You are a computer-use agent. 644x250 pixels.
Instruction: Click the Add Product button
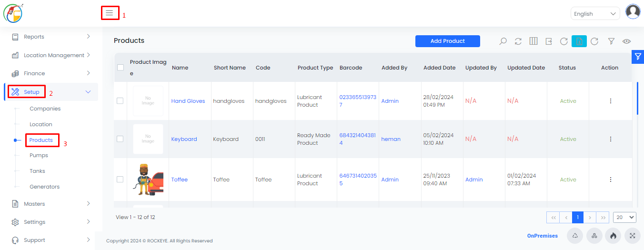point(448,41)
